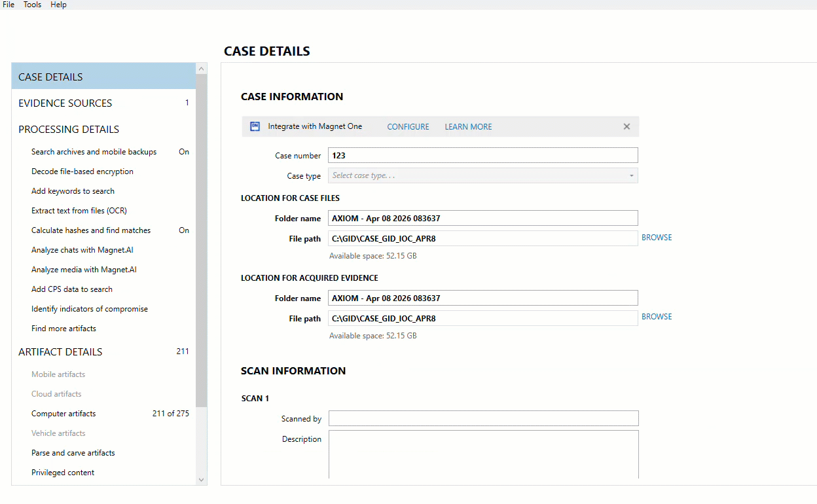Click the sidebar scrollbar down arrow

[201, 479]
